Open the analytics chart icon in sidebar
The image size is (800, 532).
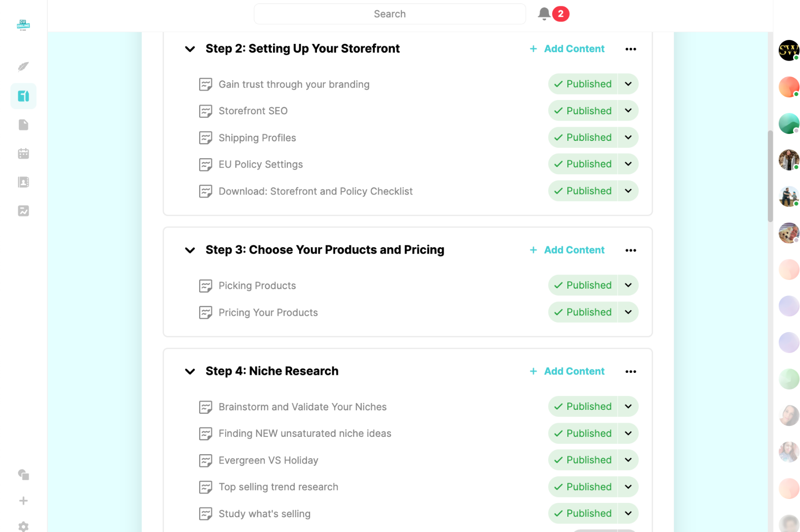(23, 211)
